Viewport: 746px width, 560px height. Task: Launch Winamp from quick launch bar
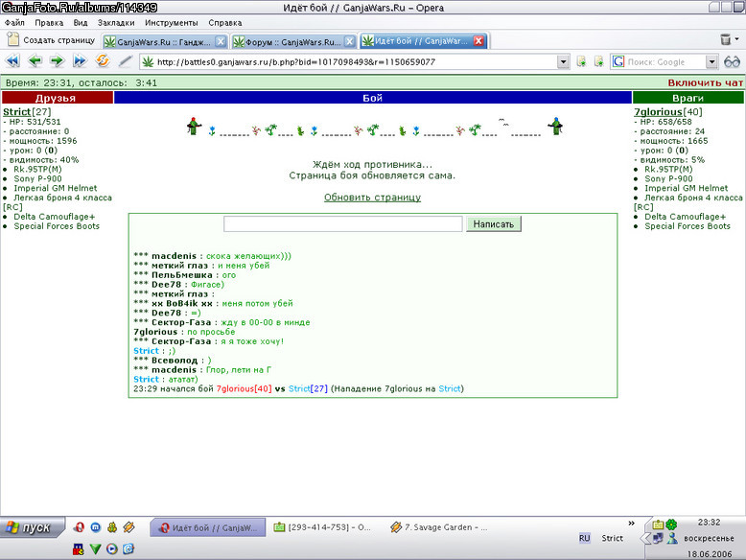tap(128, 527)
